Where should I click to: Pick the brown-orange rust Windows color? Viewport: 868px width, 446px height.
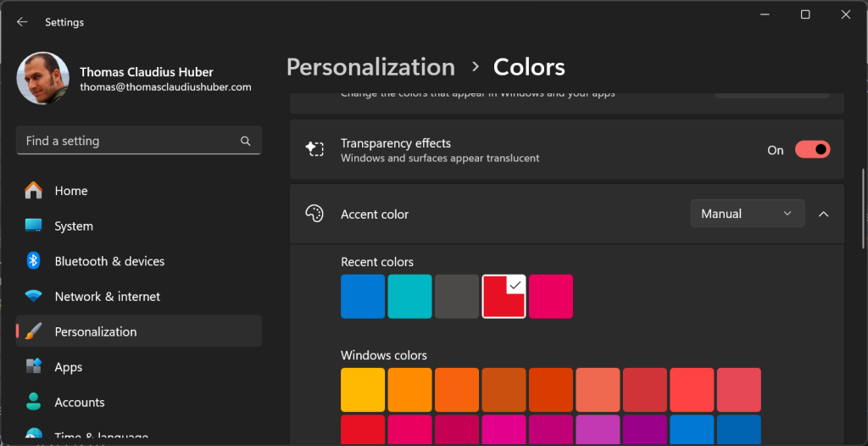tap(504, 390)
